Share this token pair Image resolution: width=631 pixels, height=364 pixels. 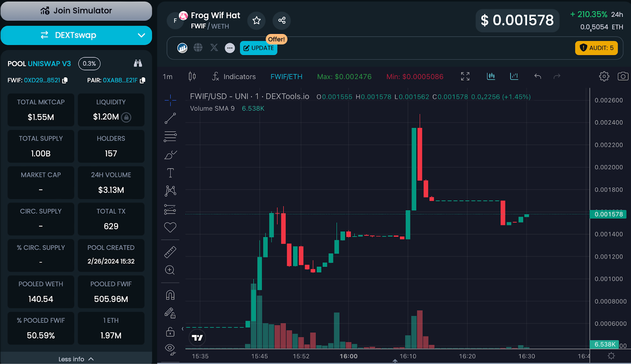(282, 21)
